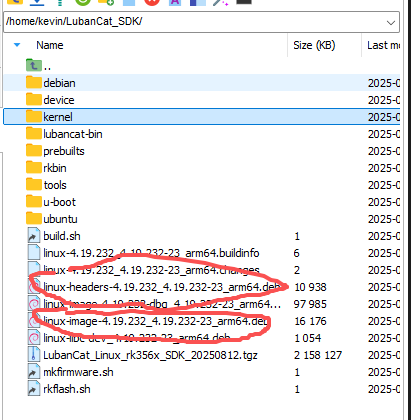Click the Last modified column header
This screenshot has height=420, width=411.
[x=383, y=45]
